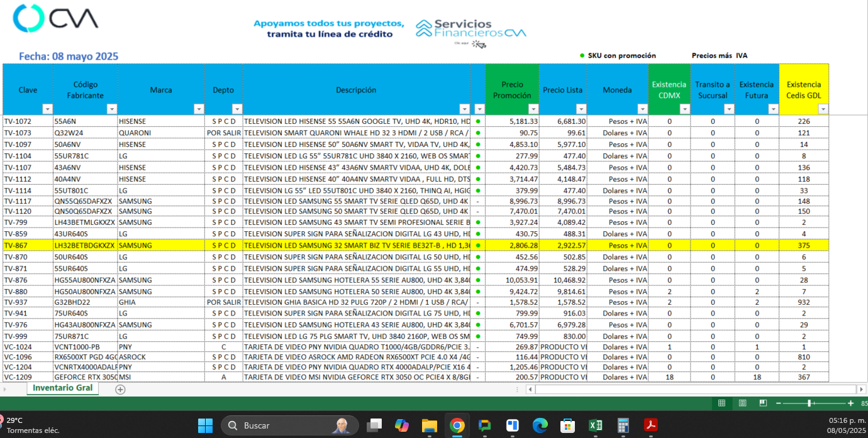Viewport: 868px width, 438px height.
Task: Click the zoom in plus button
Action: (x=850, y=403)
